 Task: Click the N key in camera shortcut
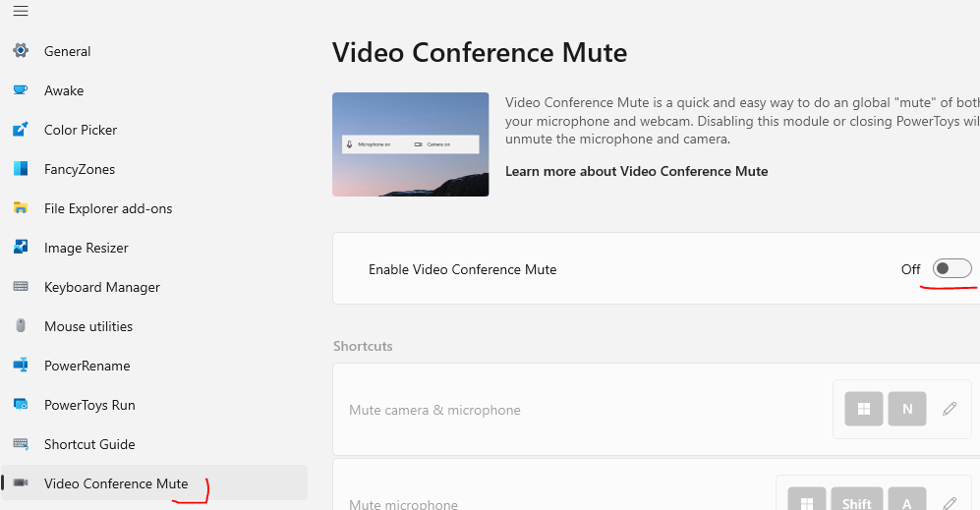pos(907,409)
